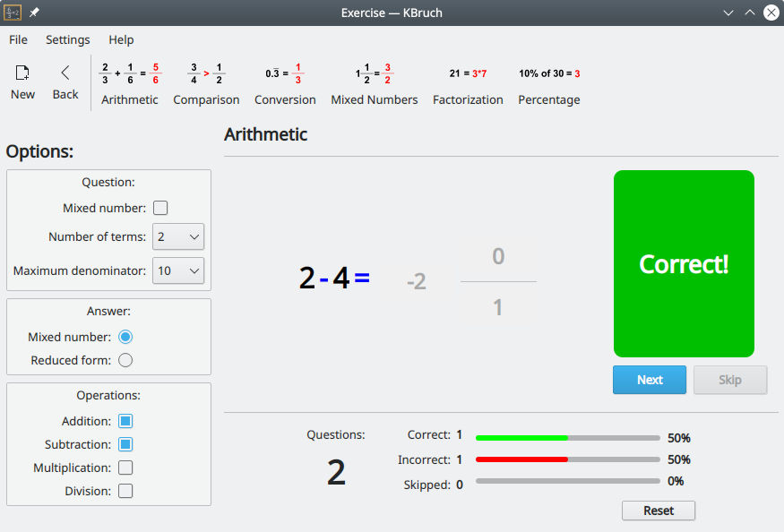Uncheck the Addition operation
The image size is (784, 532).
pyautogui.click(x=125, y=421)
